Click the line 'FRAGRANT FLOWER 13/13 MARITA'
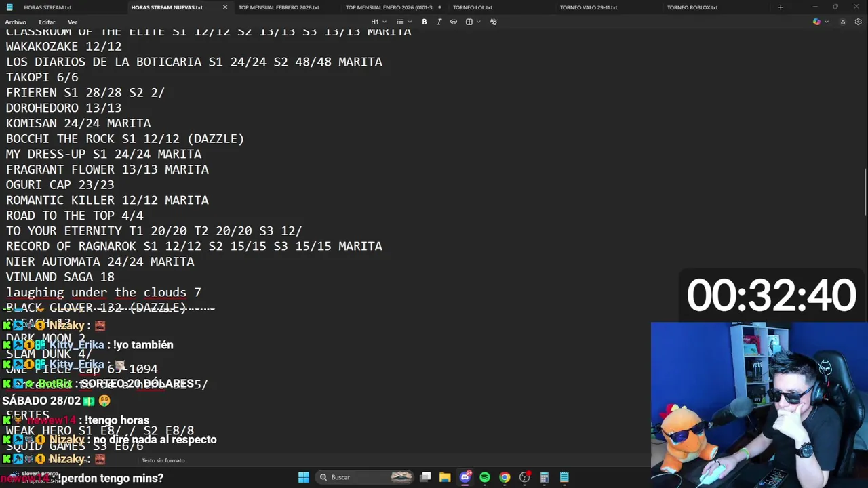Viewport: 868px width, 488px height. pos(107,169)
